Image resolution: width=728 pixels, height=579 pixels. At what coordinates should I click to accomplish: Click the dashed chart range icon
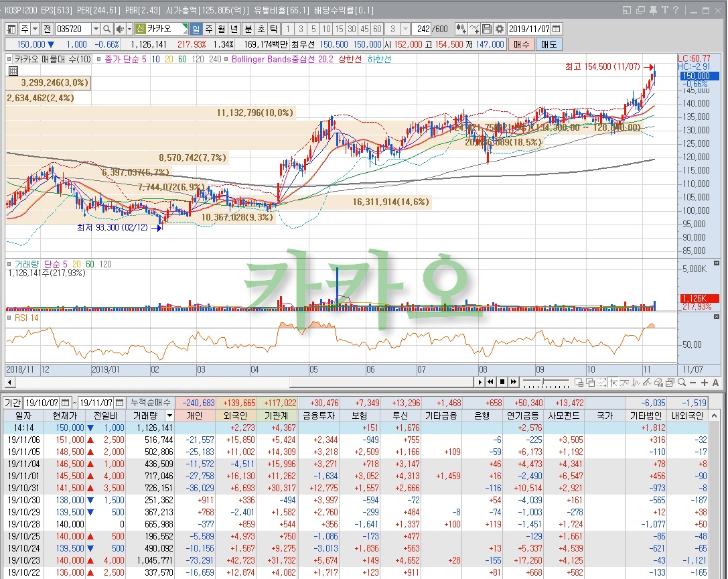coord(601,383)
